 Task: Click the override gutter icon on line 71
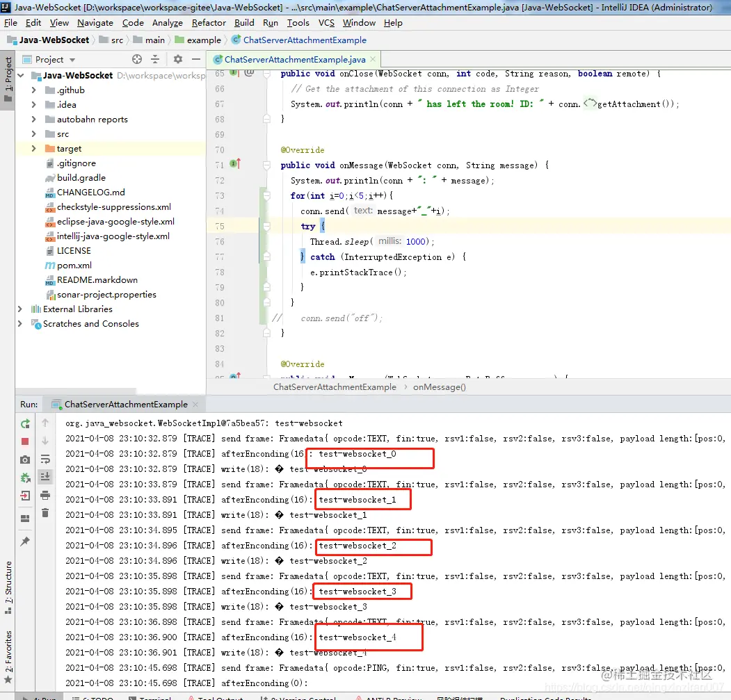[235, 164]
